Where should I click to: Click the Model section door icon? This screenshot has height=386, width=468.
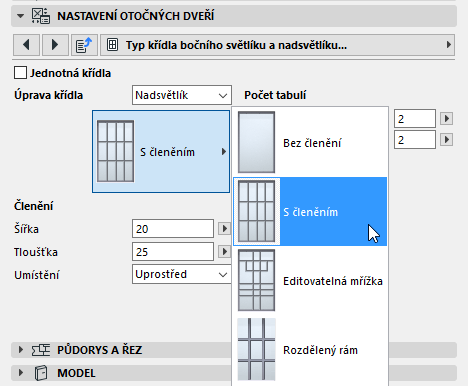(41, 373)
